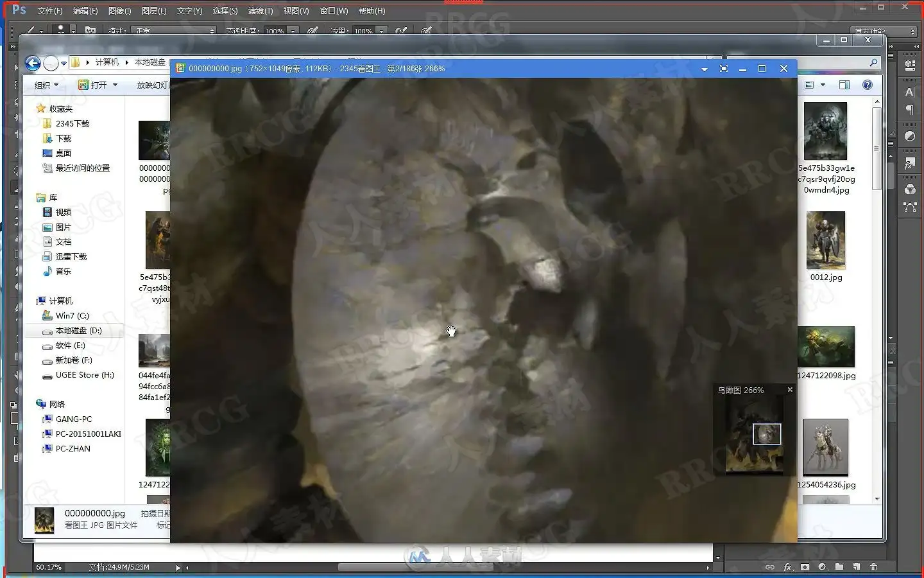
Task: Toggle the Explorer preview pane button
Action: [x=844, y=85]
